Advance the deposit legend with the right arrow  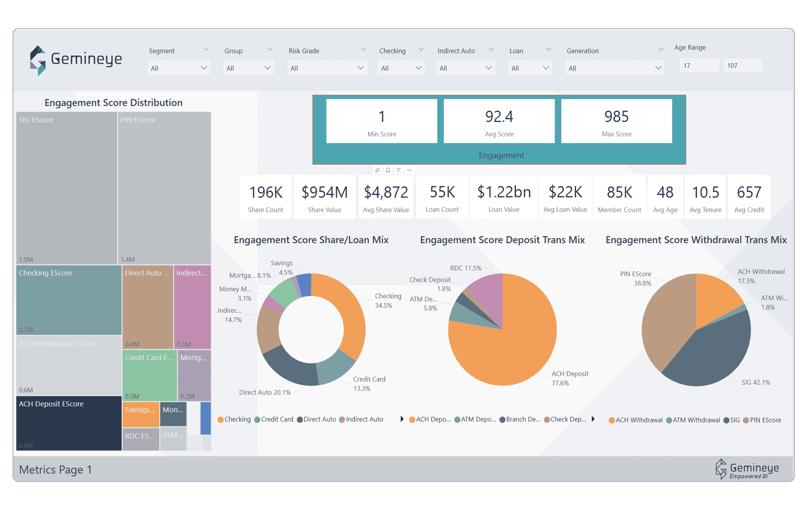[594, 419]
